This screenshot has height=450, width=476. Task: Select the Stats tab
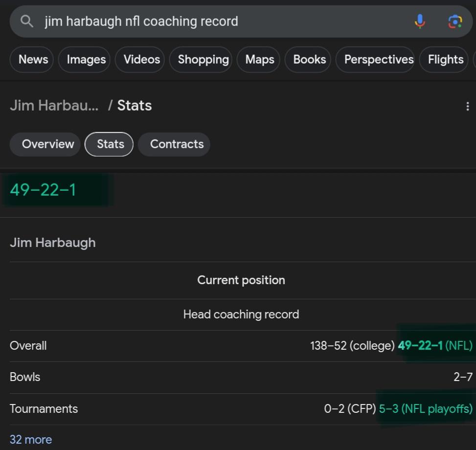pos(109,144)
